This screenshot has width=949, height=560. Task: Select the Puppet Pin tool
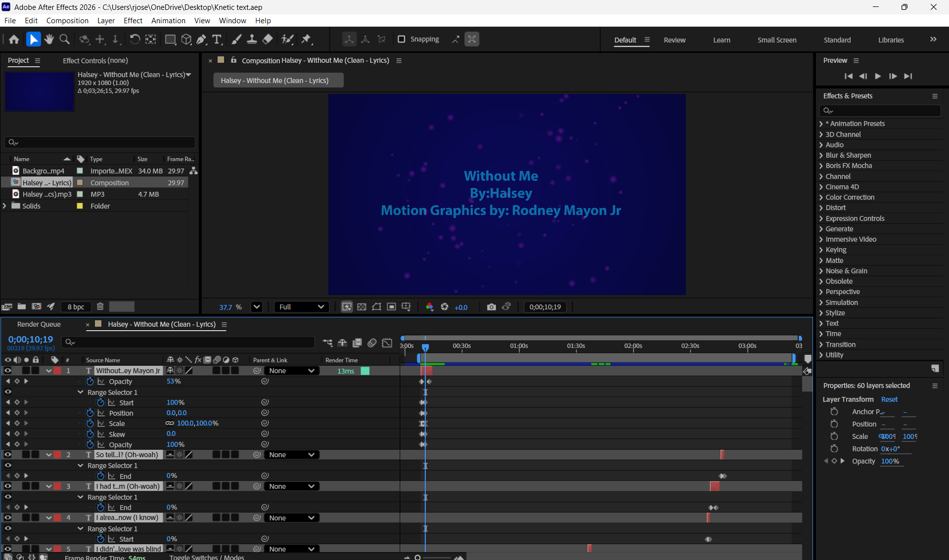pyautogui.click(x=307, y=40)
